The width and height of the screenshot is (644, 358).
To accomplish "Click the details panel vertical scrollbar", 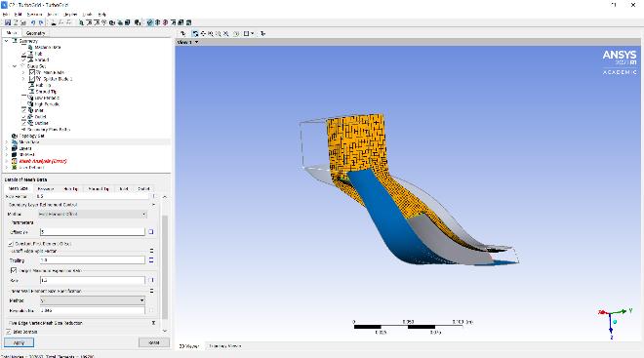I will tap(165, 267).
